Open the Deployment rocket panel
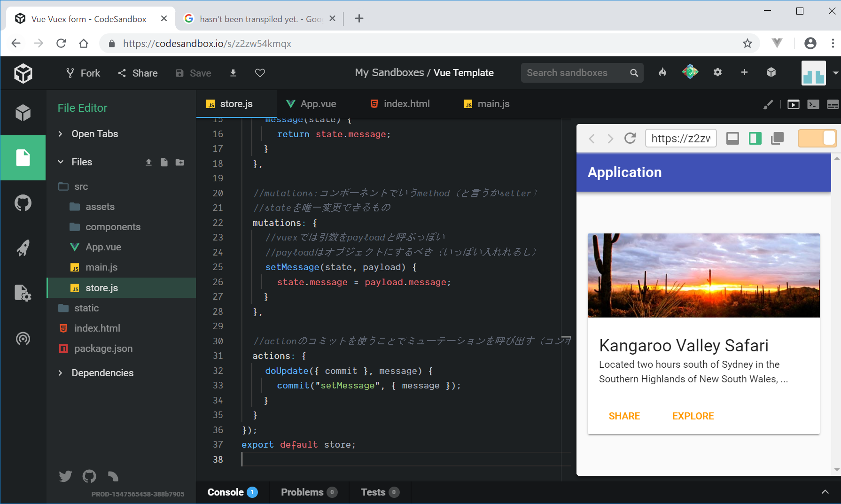The width and height of the screenshot is (841, 504). (x=23, y=248)
